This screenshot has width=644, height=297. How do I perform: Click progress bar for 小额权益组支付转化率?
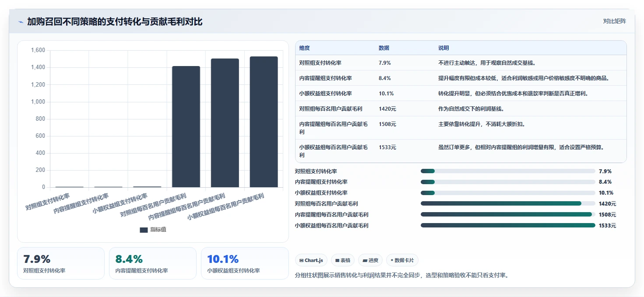pos(508,193)
